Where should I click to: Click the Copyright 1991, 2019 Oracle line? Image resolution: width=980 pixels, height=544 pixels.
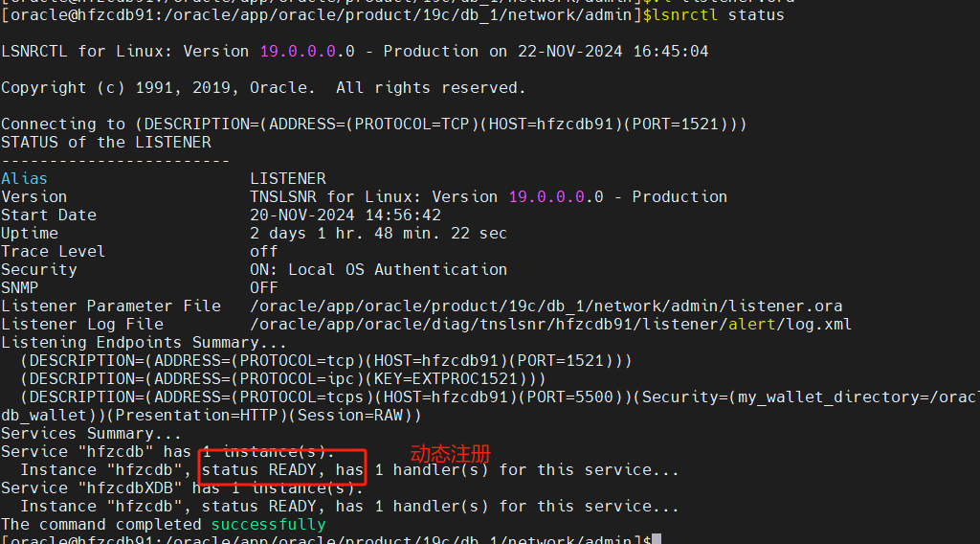click(263, 87)
